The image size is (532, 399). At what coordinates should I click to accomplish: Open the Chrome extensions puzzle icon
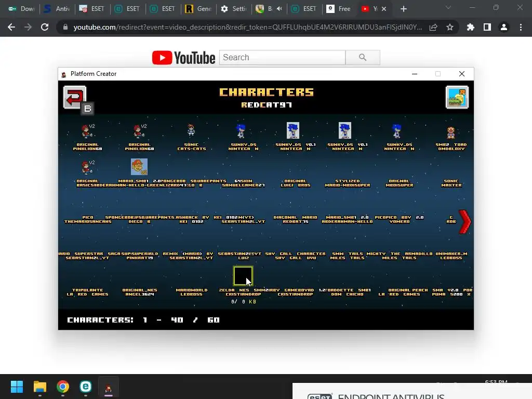click(470, 27)
